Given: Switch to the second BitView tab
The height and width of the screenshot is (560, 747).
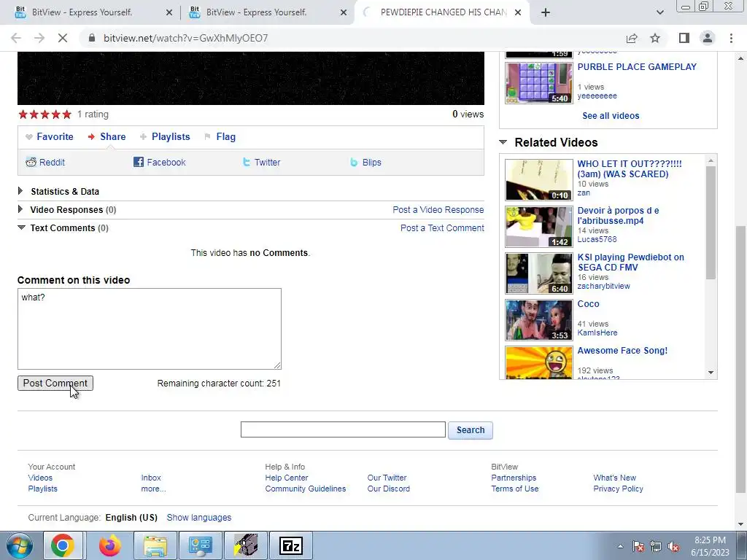Looking at the screenshot, I should pos(256,12).
